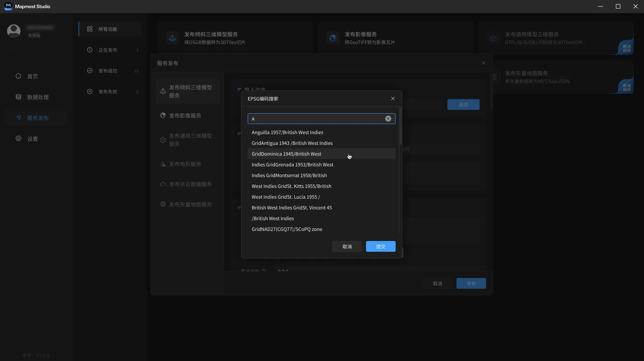
Task: Open the 发布倾斜三维模型服务 card
Action: (235, 38)
